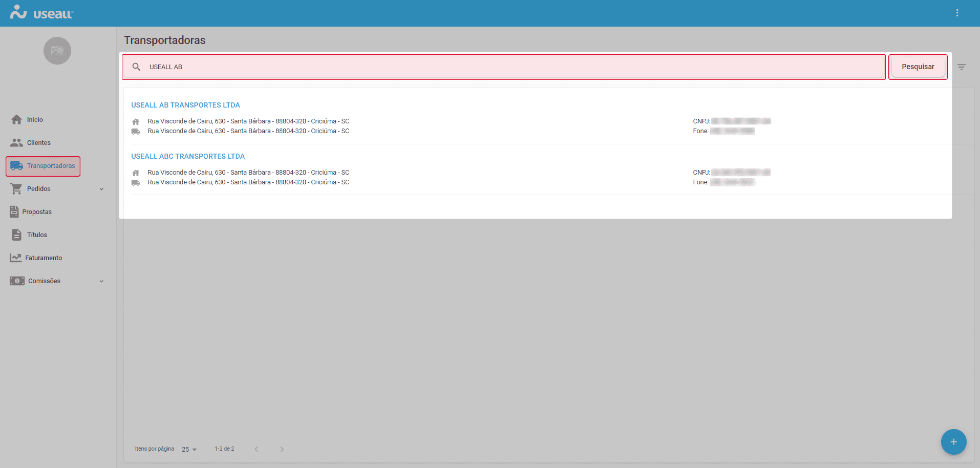
Task: Click home address icon of USEALL ABC TRANSPORTES
Action: pyautogui.click(x=136, y=173)
